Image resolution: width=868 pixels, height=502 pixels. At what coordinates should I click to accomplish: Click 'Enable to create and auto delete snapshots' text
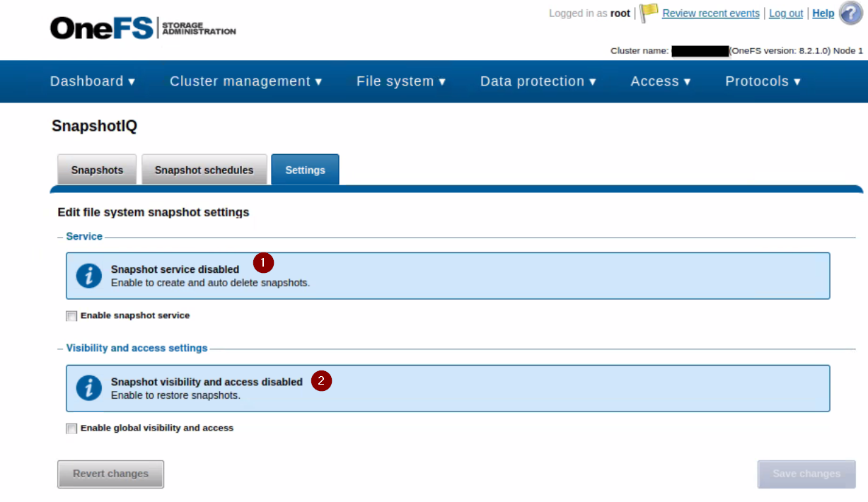click(210, 283)
